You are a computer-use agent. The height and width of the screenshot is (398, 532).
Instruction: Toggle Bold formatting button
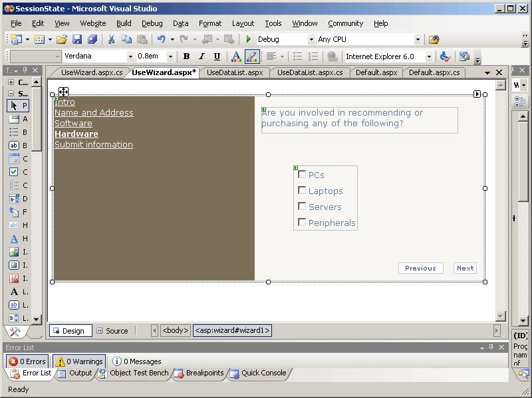tap(186, 57)
